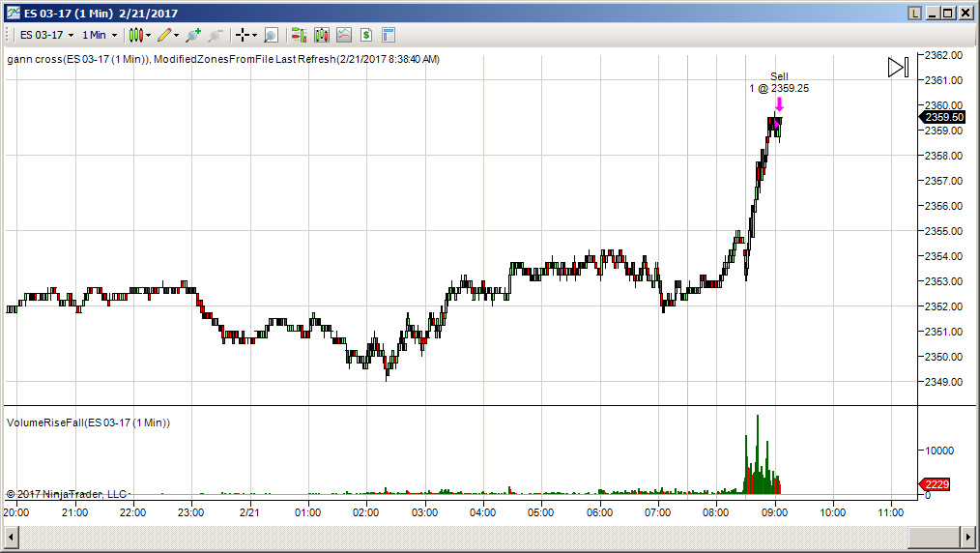Open the Indicators line-chart icon
The width and height of the screenshot is (980, 553).
point(344,35)
